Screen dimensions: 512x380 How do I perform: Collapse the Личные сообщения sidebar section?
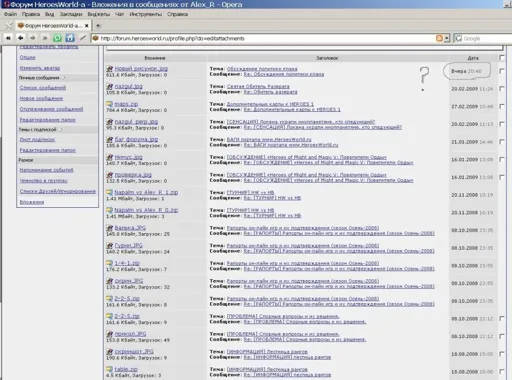point(63,78)
